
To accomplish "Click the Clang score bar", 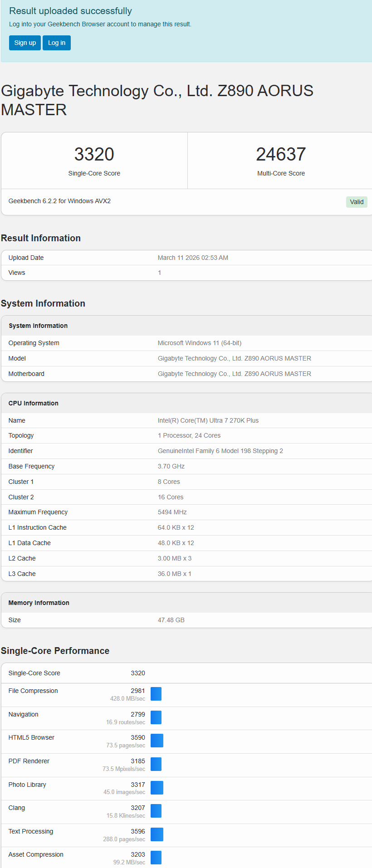I will [x=156, y=811].
